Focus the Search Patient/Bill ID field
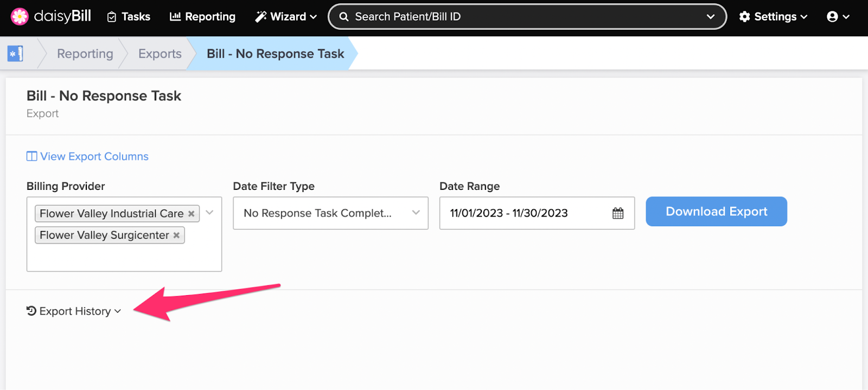This screenshot has height=390, width=868. (x=527, y=17)
